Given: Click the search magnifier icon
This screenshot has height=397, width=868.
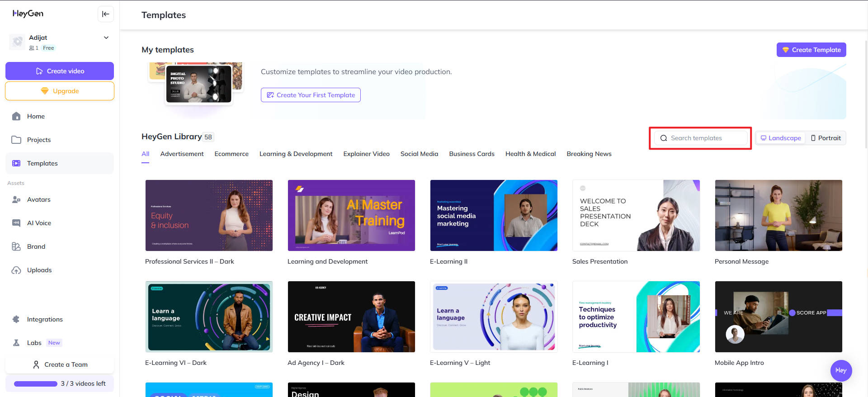Looking at the screenshot, I should click(x=664, y=138).
